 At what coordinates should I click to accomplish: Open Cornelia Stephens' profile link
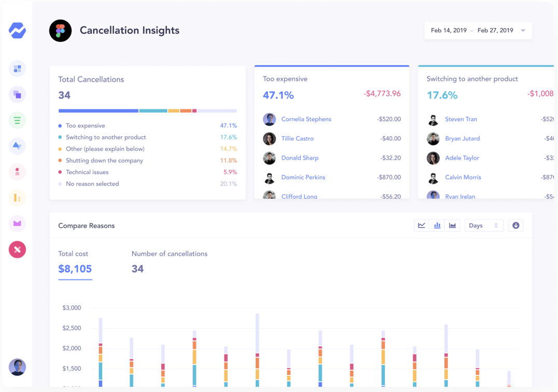pyautogui.click(x=306, y=119)
